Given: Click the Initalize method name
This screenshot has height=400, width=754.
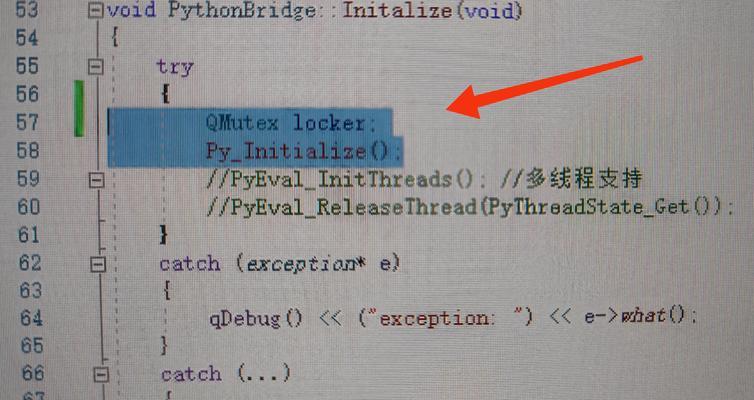Looking at the screenshot, I should tap(397, 10).
